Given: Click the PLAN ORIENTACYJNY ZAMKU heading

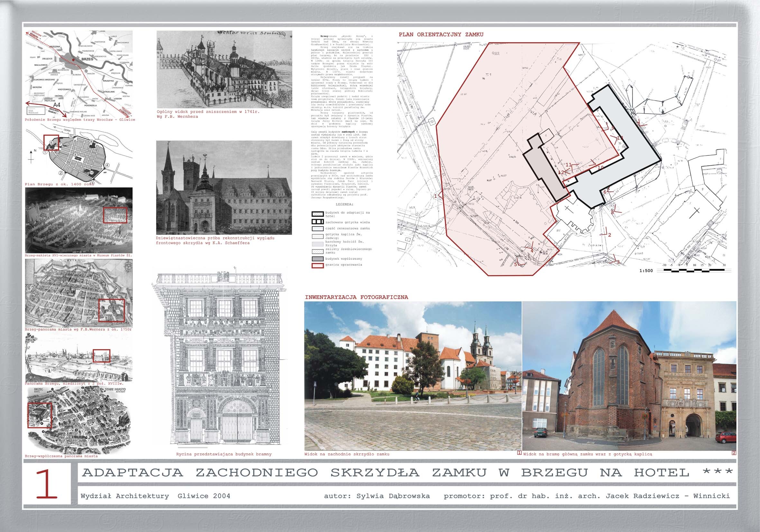Looking at the screenshot, I should pos(441,34).
